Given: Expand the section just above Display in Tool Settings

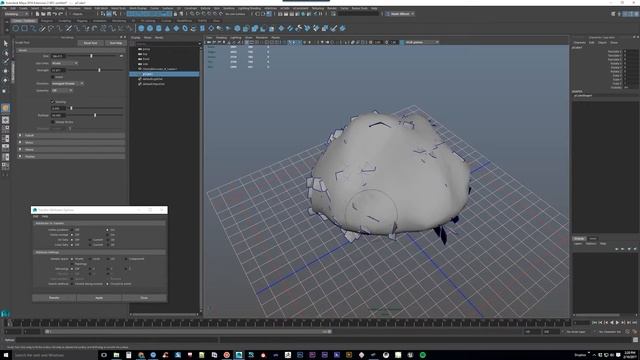Looking at the screenshot, I should (72, 149).
